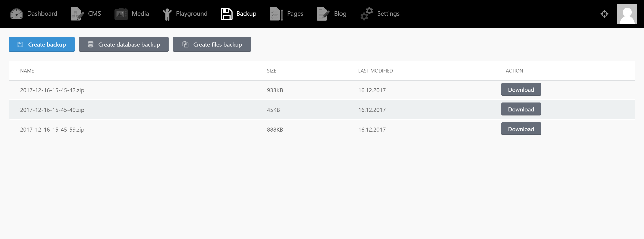The width and height of the screenshot is (644, 239).
Task: Open the Playground menu item
Action: [x=191, y=13]
